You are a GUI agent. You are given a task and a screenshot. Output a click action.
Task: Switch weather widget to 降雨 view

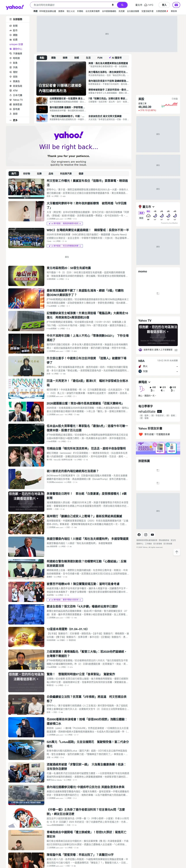tap(141, 218)
